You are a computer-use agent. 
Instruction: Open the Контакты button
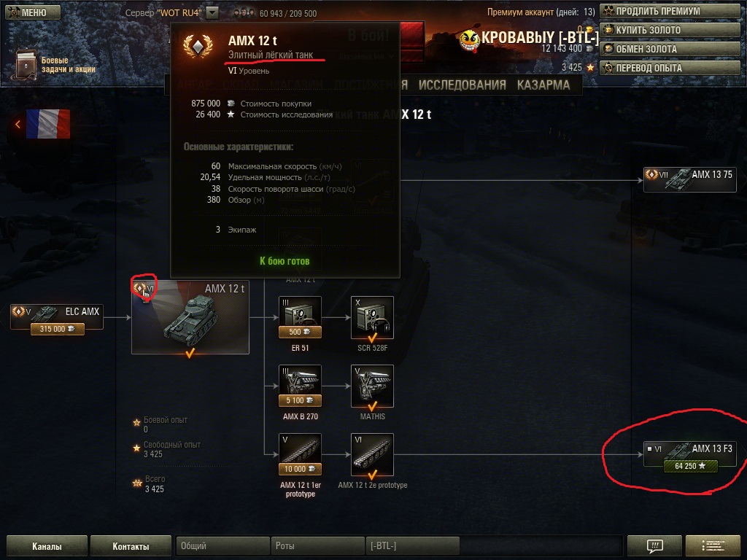click(x=131, y=546)
